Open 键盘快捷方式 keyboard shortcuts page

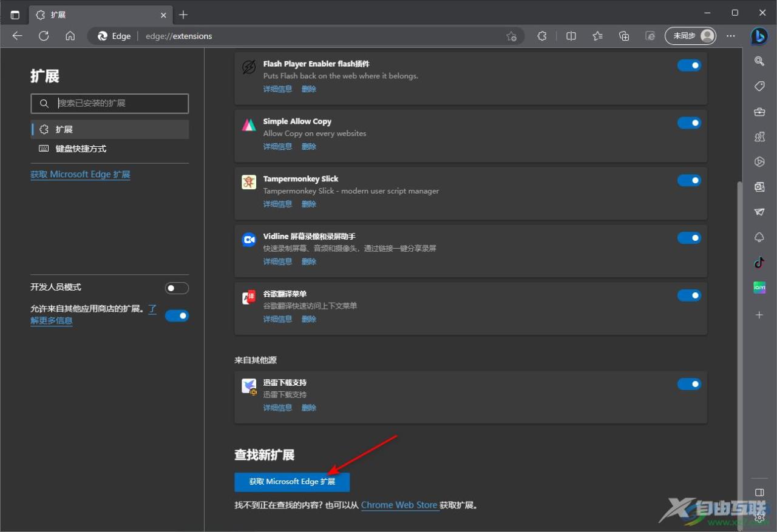(x=110, y=149)
